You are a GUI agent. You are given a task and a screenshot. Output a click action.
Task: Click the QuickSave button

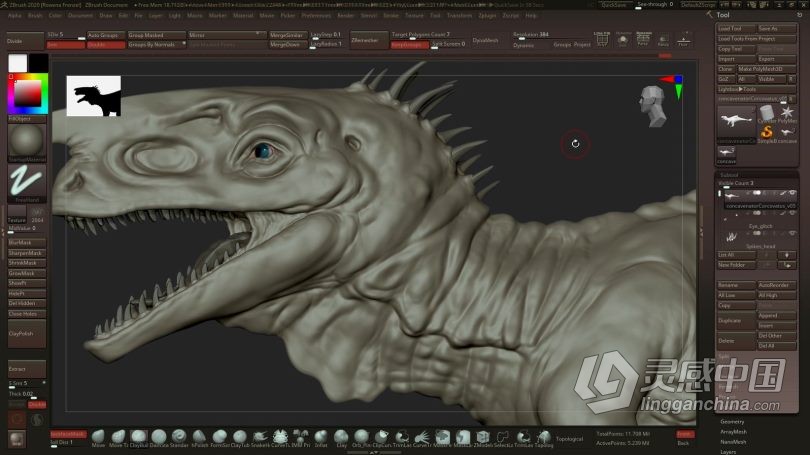(x=614, y=5)
